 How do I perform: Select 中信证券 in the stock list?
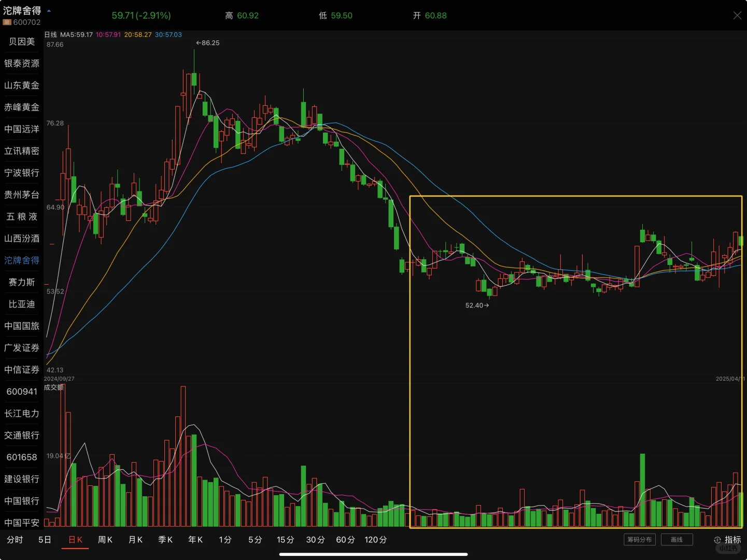[22, 370]
